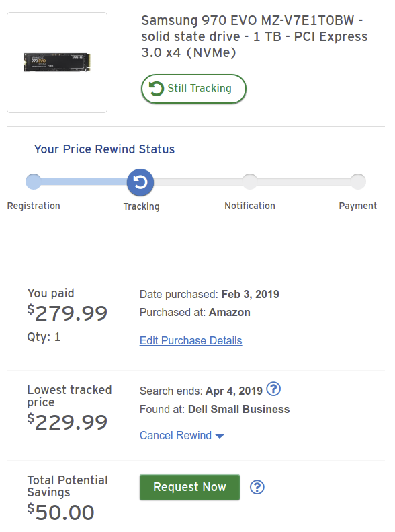Click the Payment step label

[x=358, y=206]
